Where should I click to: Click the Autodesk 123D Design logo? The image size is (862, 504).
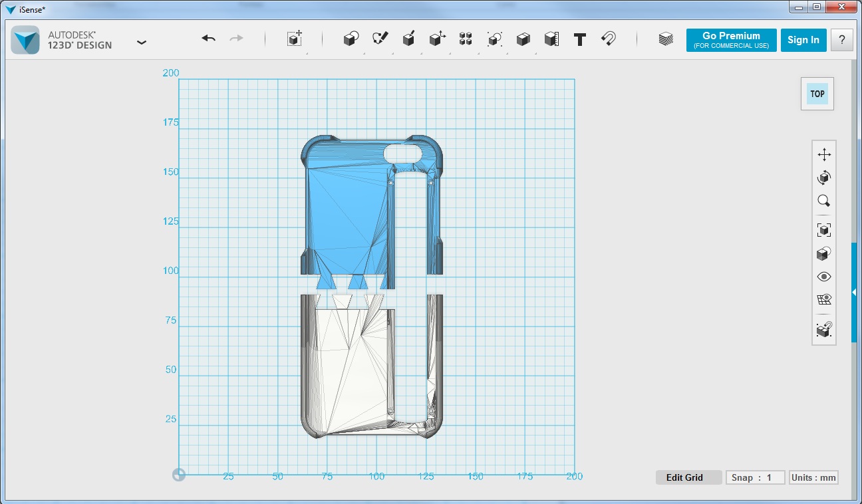tap(26, 40)
